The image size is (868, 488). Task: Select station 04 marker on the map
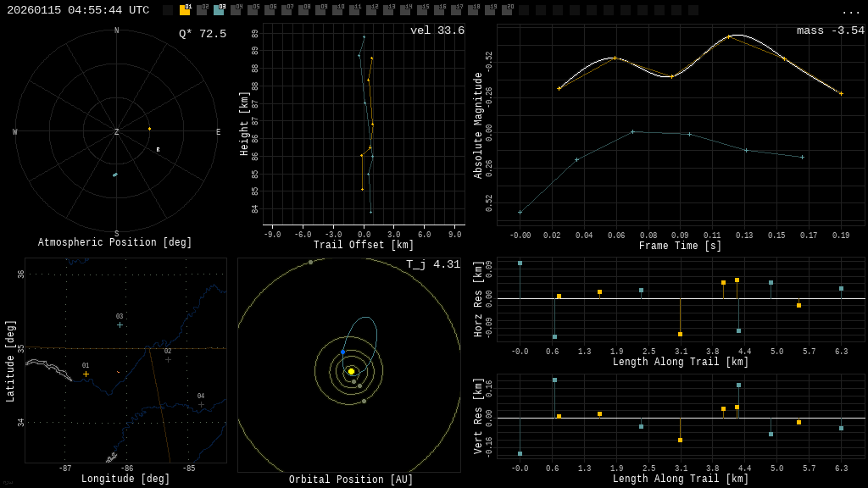[201, 404]
